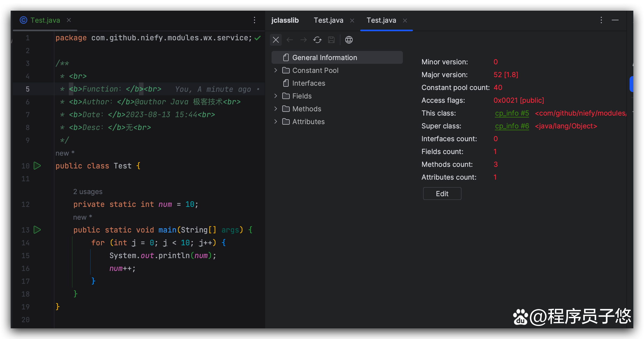Open editor tab options three-dot menu

(255, 20)
